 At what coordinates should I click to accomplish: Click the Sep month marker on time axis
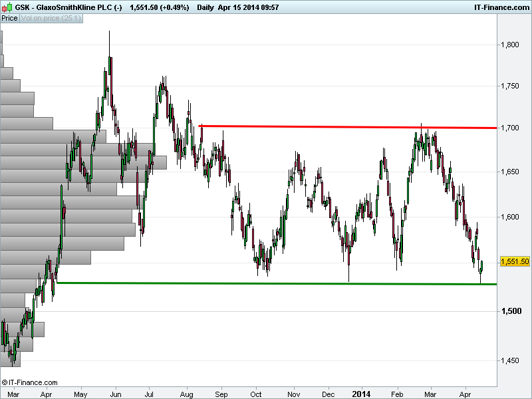(221, 394)
